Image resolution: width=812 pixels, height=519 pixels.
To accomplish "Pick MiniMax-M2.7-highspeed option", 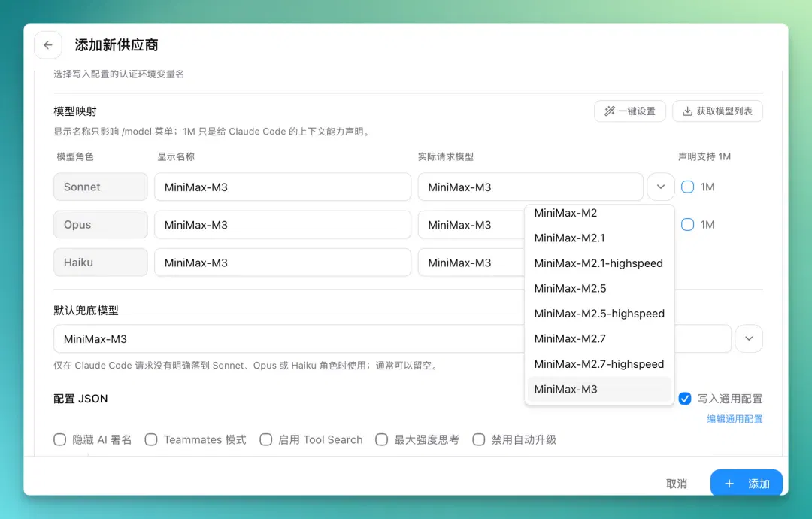I will [599, 363].
